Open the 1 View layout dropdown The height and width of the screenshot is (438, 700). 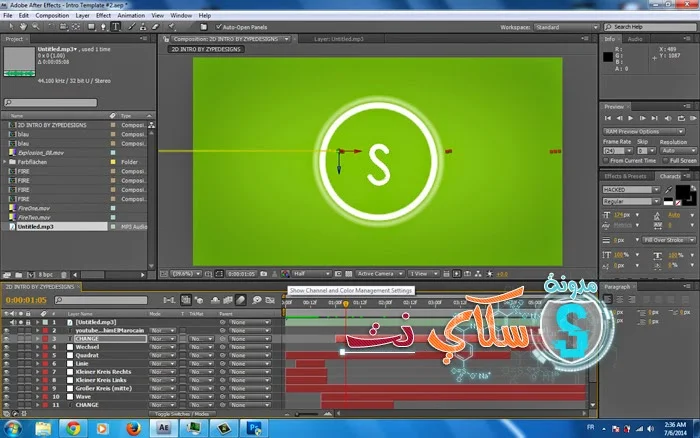[x=422, y=274]
